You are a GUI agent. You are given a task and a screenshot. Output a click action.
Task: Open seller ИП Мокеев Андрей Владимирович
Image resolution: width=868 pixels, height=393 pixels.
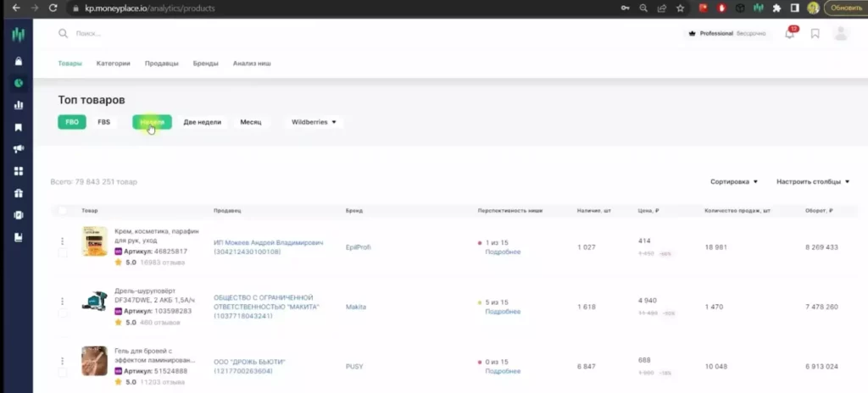tap(269, 247)
